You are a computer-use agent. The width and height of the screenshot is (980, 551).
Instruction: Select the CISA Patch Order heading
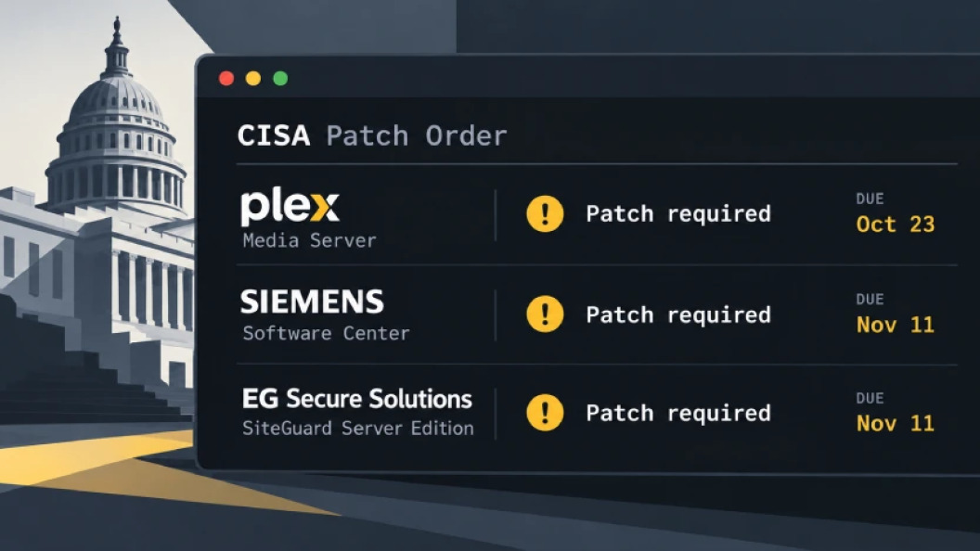[x=372, y=135]
